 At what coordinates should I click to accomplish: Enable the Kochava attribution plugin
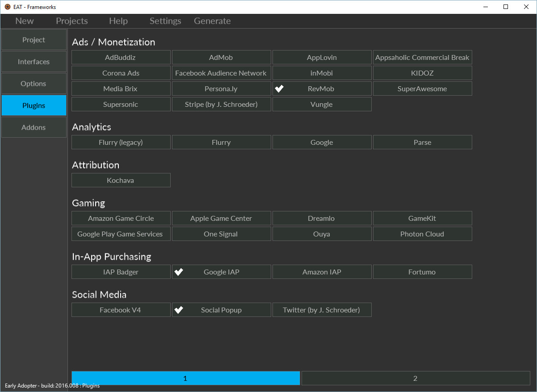[121, 180]
